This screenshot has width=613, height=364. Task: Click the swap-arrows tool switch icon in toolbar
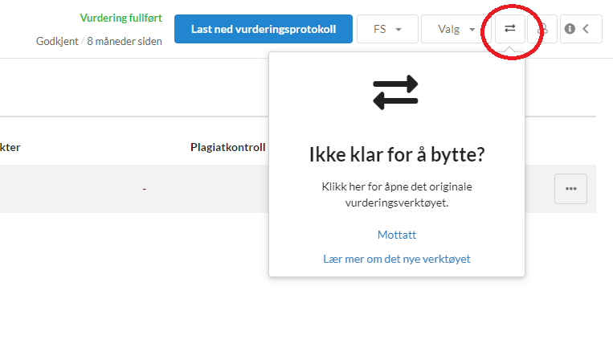(x=510, y=29)
